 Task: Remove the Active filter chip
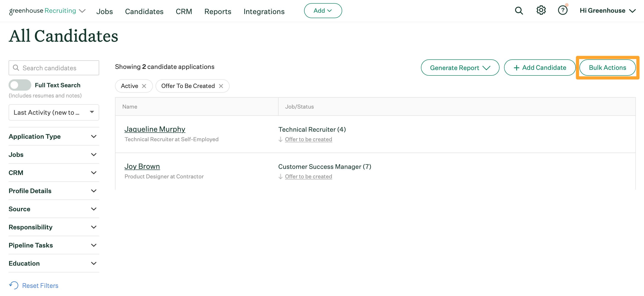pyautogui.click(x=144, y=86)
